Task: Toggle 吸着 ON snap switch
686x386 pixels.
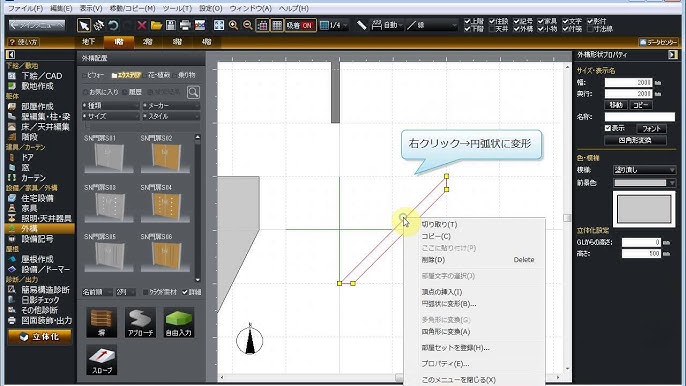Action: (x=300, y=25)
